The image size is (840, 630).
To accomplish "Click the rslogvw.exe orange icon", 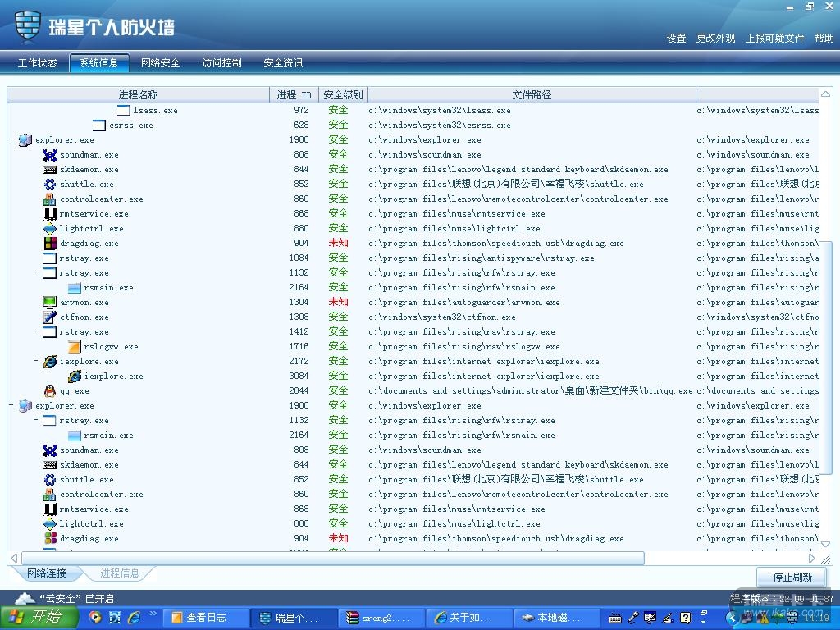I will pos(75,347).
